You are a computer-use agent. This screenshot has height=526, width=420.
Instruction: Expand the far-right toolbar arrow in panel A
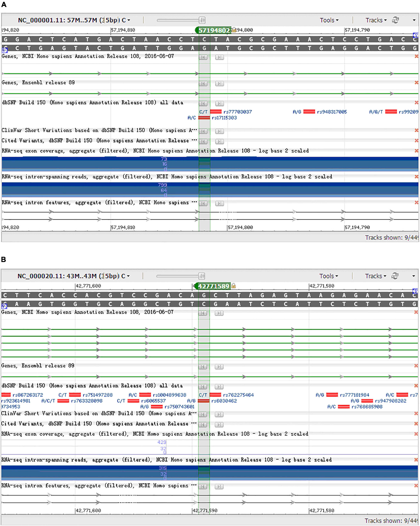tap(414, 20)
